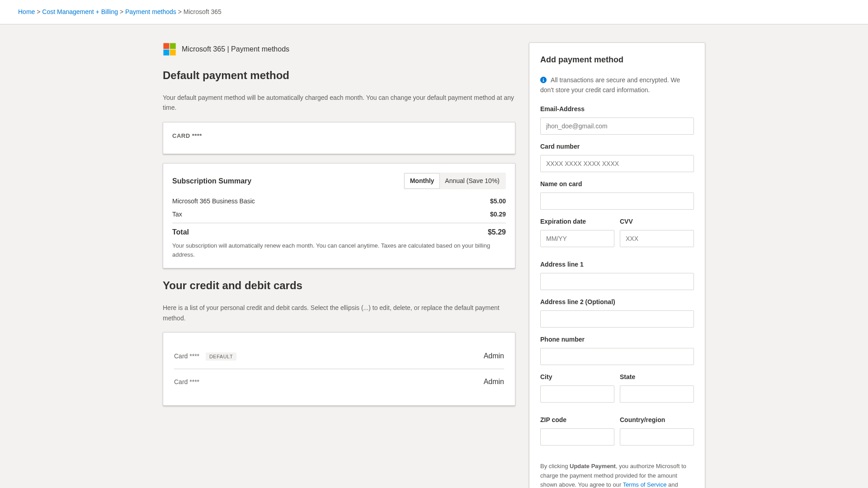
Task: Click into the Card number field
Action: pyautogui.click(x=617, y=164)
